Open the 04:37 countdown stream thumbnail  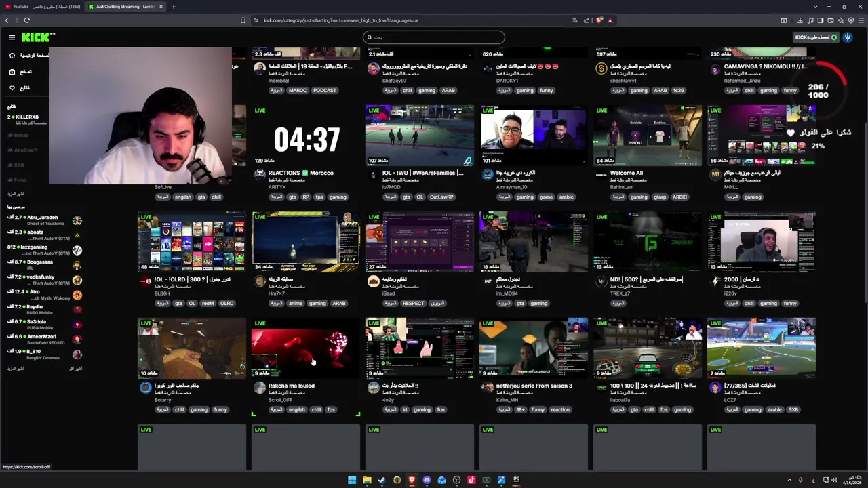click(x=306, y=135)
